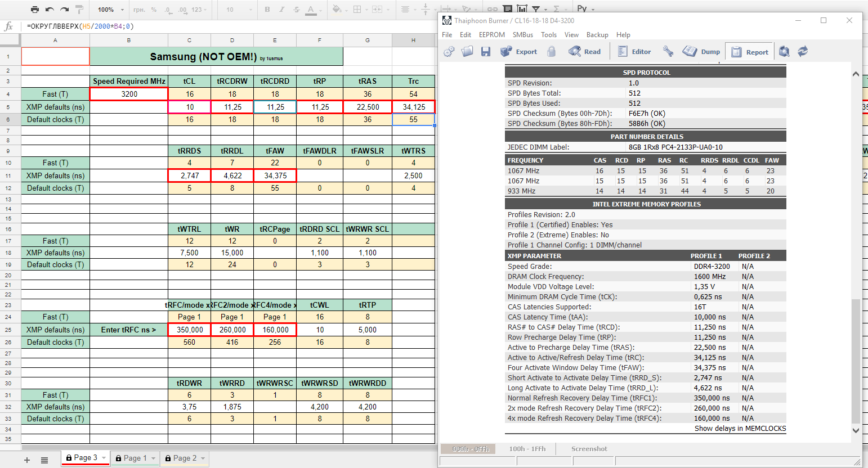Screen dimensions: 868x468
Task: Click the fx formula icon
Action: pyautogui.click(x=9, y=26)
